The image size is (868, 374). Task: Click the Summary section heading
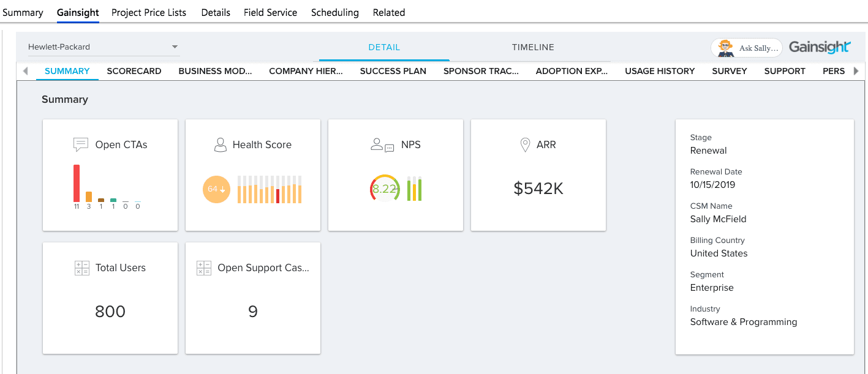[65, 99]
